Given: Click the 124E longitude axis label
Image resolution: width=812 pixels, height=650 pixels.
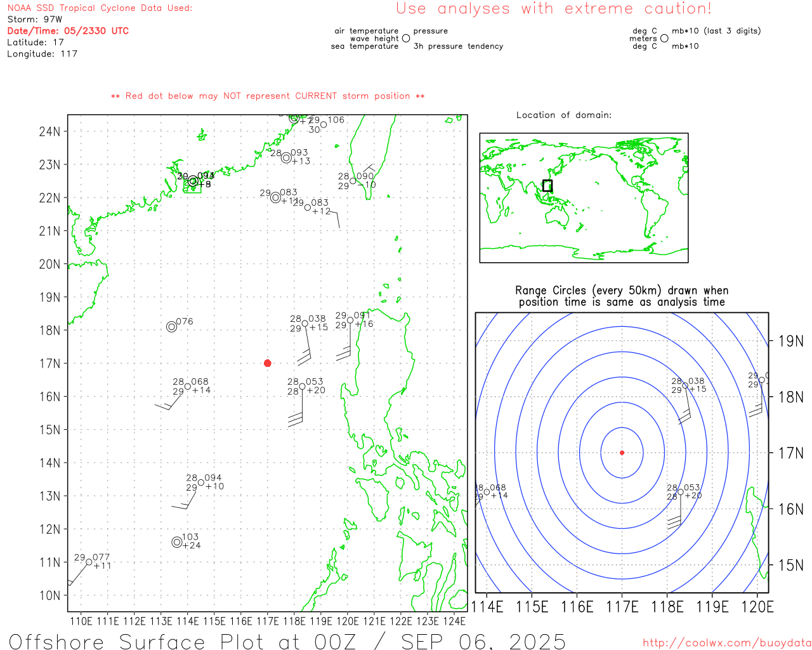Looking at the screenshot, I should (454, 621).
